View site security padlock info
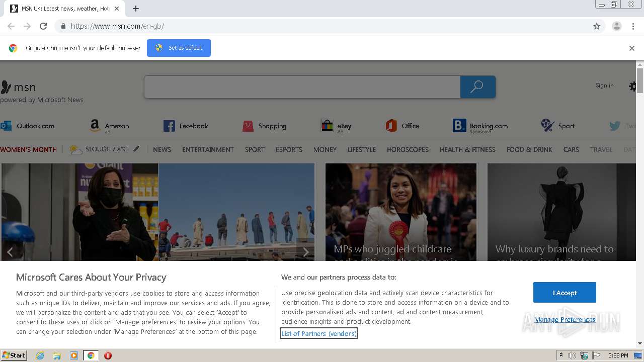The width and height of the screenshot is (644, 362). [63, 26]
